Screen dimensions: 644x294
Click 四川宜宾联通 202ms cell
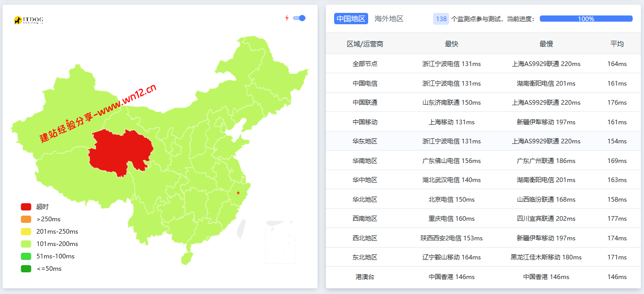tap(546, 219)
